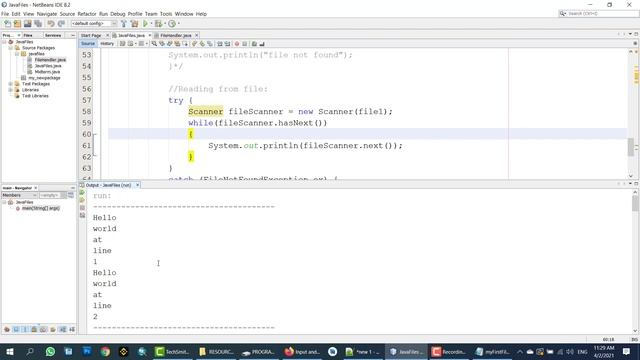
Task: Create a New File in toolbar
Action: [7, 24]
